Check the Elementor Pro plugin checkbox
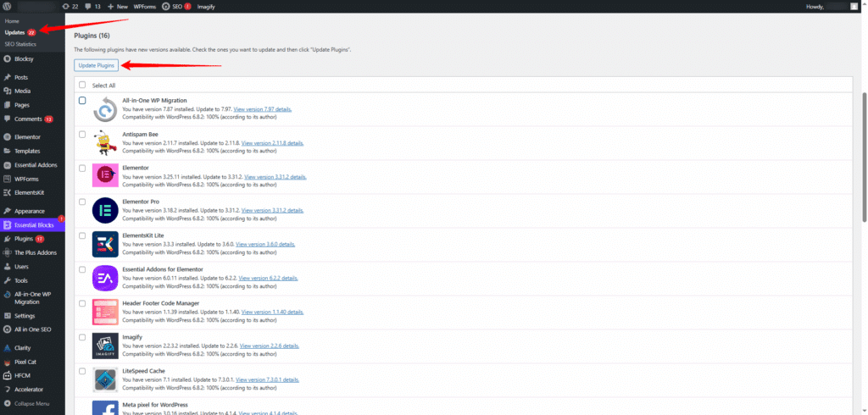This screenshot has width=868, height=415. tap(82, 202)
